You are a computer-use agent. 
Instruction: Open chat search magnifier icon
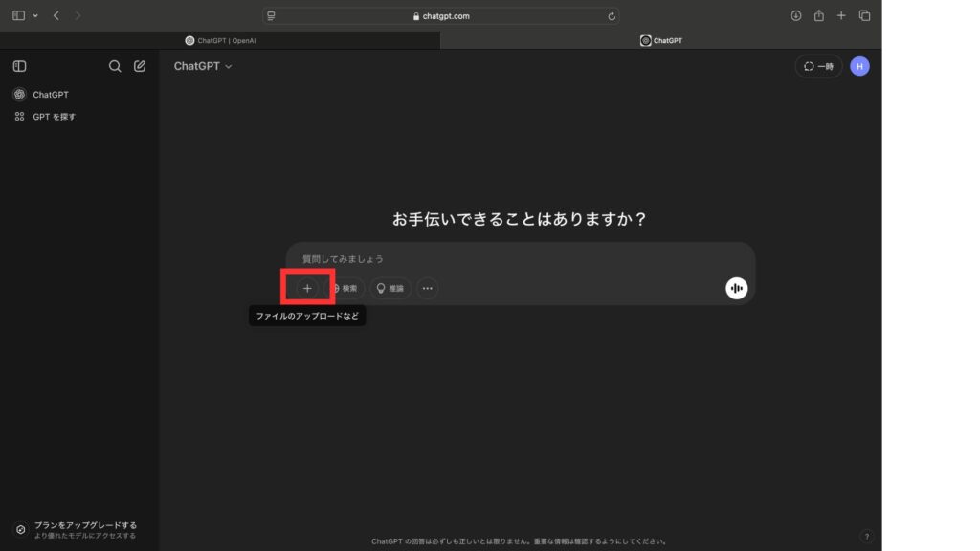coord(115,66)
